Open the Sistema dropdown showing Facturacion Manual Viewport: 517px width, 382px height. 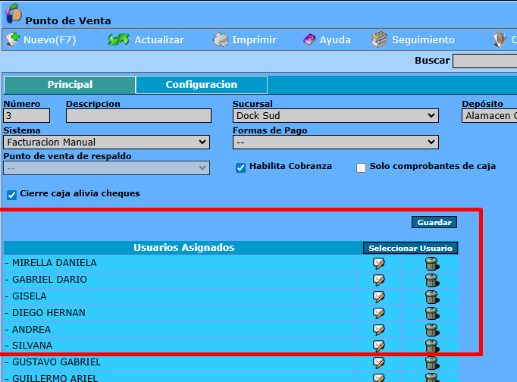107,142
